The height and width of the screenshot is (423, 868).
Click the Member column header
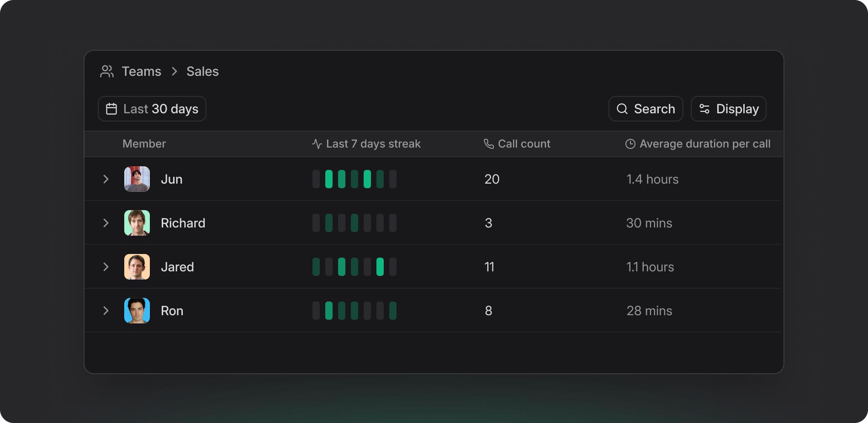[144, 143]
